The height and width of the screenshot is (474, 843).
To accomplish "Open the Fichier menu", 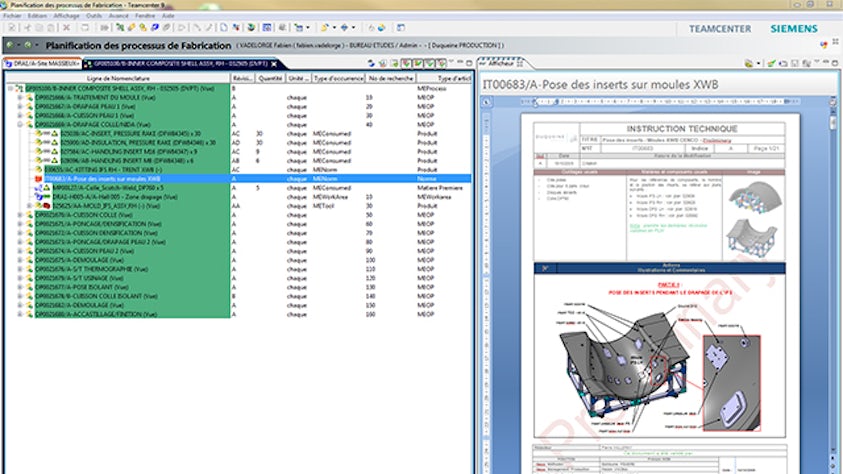I will [x=12, y=16].
